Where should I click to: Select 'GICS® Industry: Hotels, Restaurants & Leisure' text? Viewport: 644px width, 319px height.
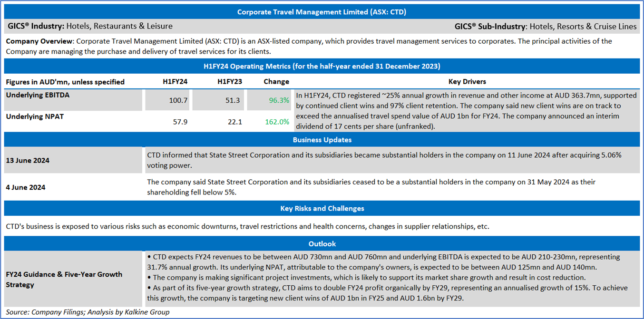[x=90, y=26]
